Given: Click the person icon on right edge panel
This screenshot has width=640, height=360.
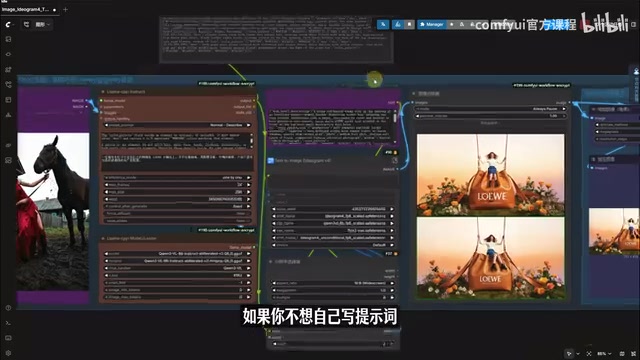Looking at the screenshot, I should coord(636,71).
